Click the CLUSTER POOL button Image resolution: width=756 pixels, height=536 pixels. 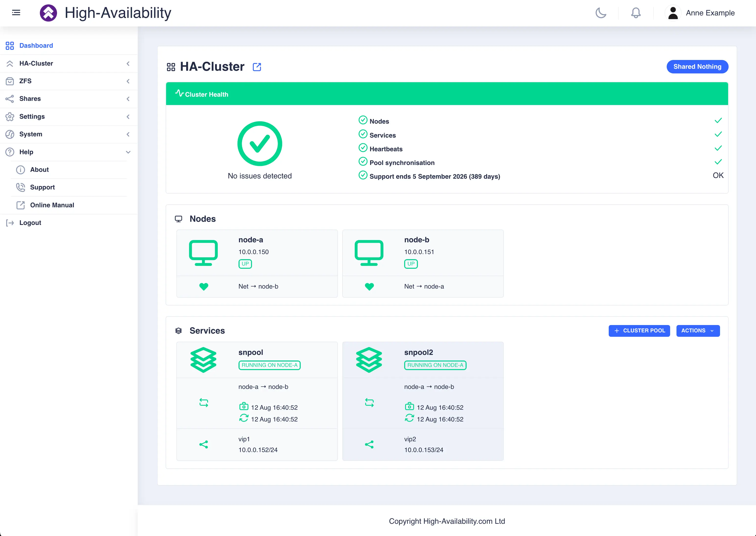639,330
